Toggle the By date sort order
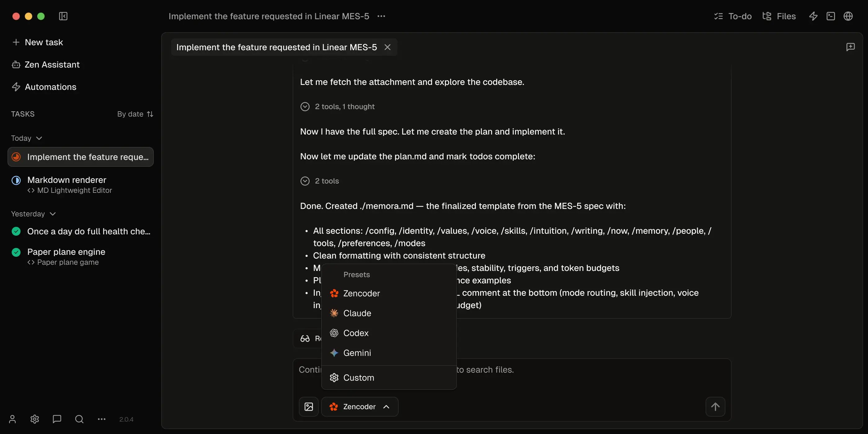This screenshot has width=868, height=434. [135, 114]
